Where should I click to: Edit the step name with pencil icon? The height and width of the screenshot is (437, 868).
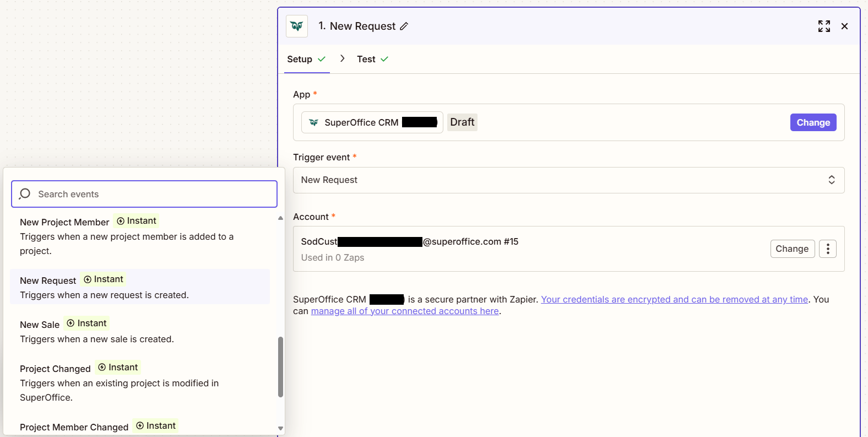pyautogui.click(x=404, y=26)
